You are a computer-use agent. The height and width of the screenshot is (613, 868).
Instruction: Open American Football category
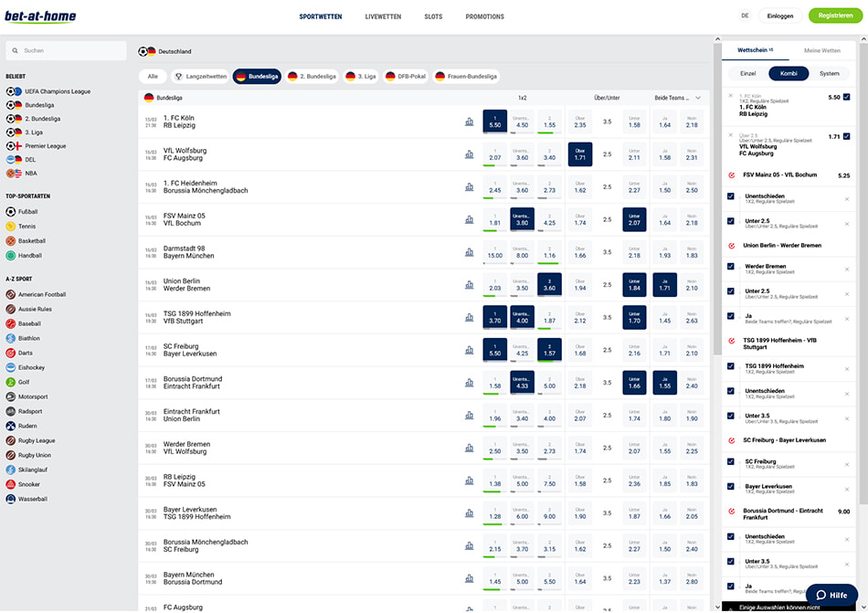coord(36,294)
